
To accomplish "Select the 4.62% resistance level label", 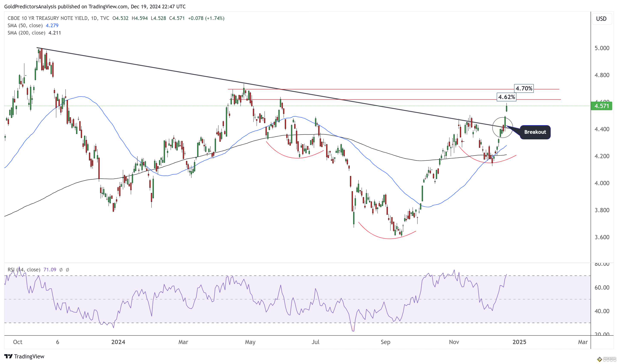I will pyautogui.click(x=506, y=97).
